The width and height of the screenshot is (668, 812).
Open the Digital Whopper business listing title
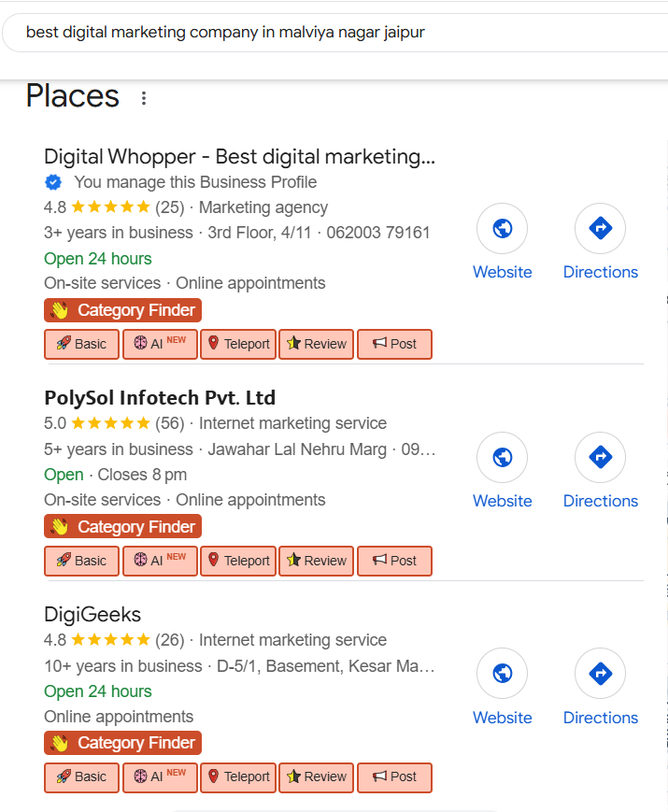tap(239, 156)
